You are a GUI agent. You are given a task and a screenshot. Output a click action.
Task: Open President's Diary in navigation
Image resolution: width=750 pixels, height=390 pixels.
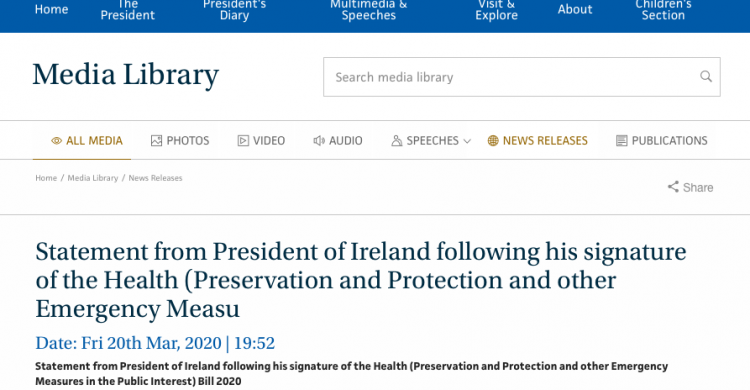234,10
